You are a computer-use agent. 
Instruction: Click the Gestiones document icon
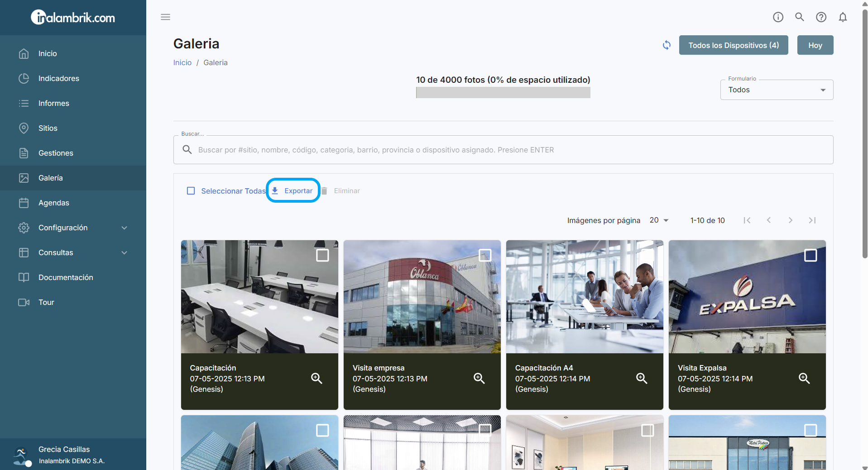24,153
